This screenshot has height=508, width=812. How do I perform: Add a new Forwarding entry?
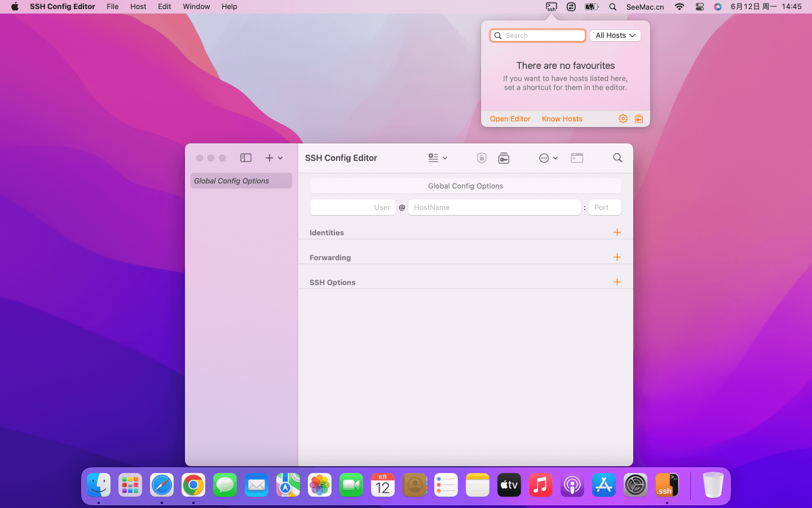[x=617, y=257]
